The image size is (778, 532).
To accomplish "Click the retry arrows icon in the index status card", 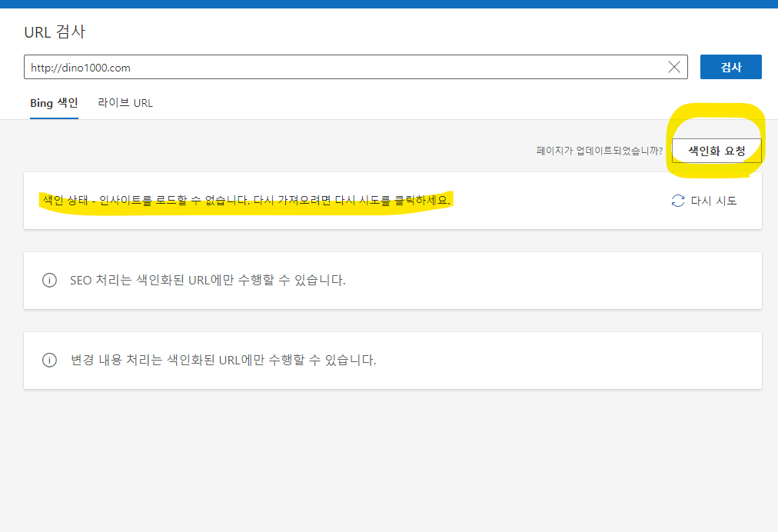I will tap(677, 200).
